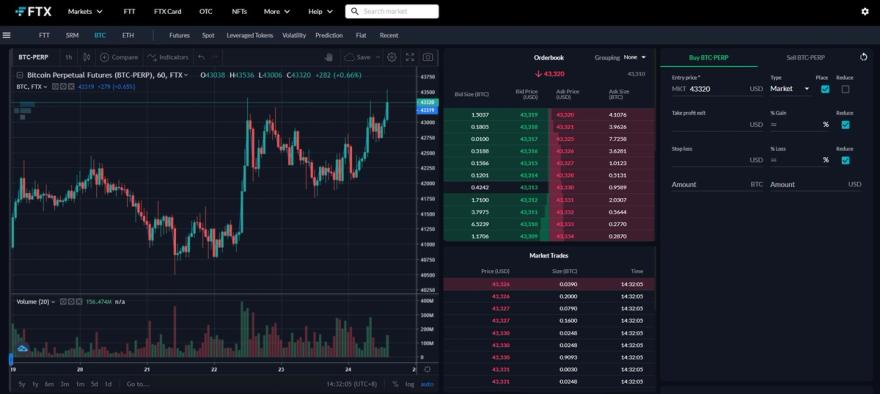This screenshot has width=880, height=394.
Task: Change the chart candle style icon
Action: pyautogui.click(x=86, y=57)
